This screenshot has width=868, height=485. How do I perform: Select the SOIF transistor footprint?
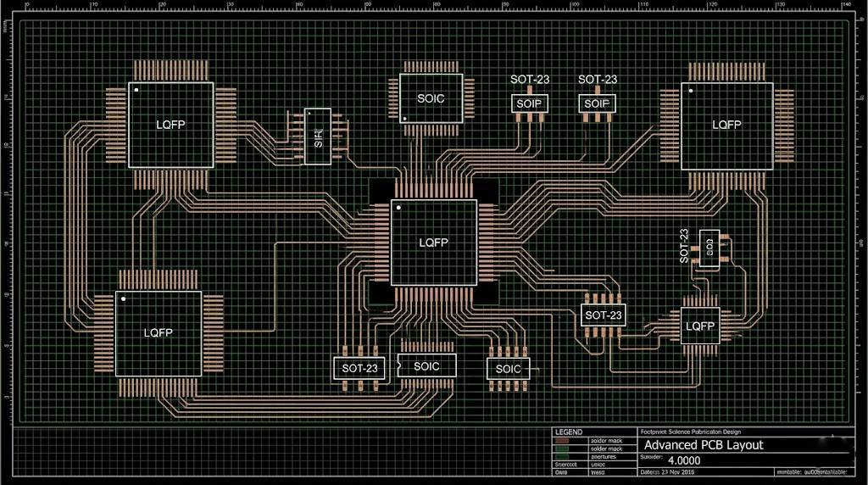(598, 103)
